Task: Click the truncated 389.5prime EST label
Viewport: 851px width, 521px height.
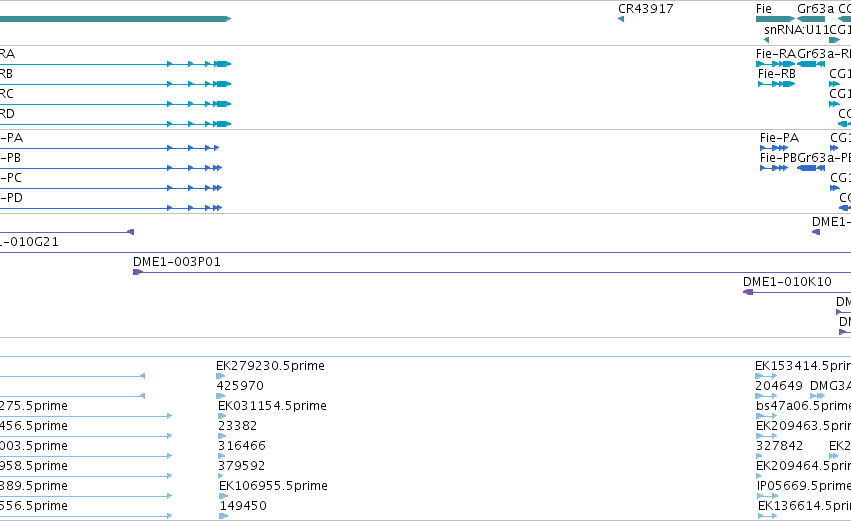Action: (x=34, y=486)
